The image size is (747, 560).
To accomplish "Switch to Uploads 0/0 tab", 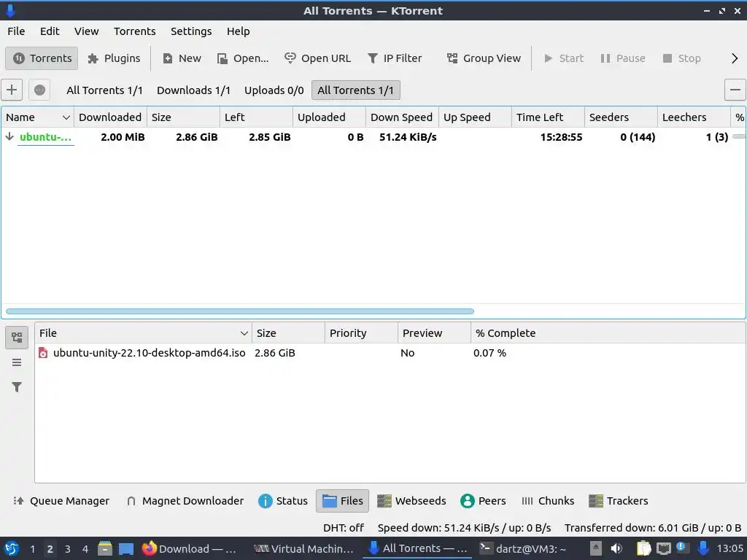I will (x=274, y=90).
